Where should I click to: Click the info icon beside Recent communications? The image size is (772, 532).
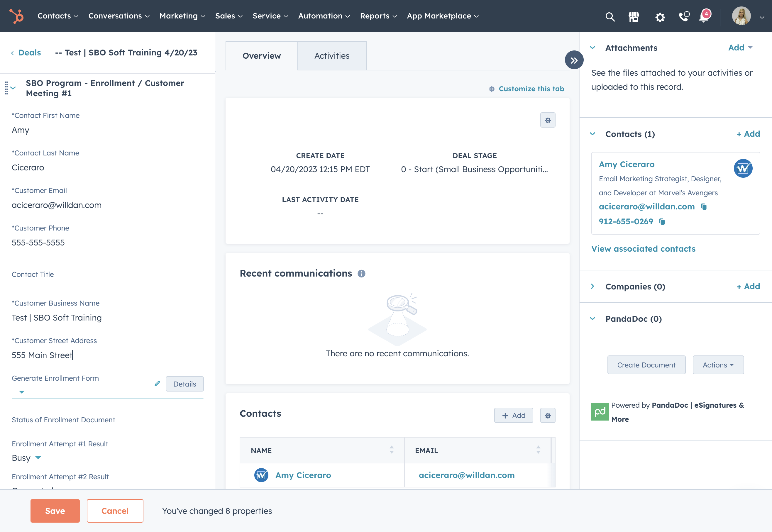(362, 274)
